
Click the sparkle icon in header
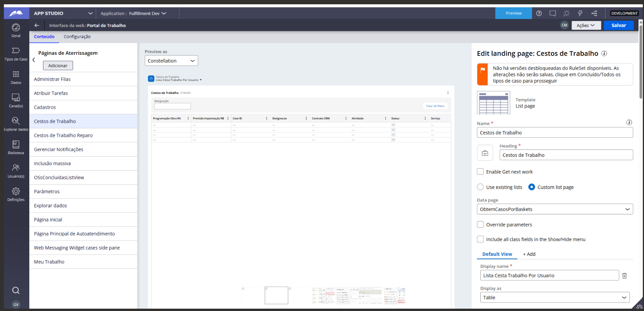pyautogui.click(x=566, y=13)
